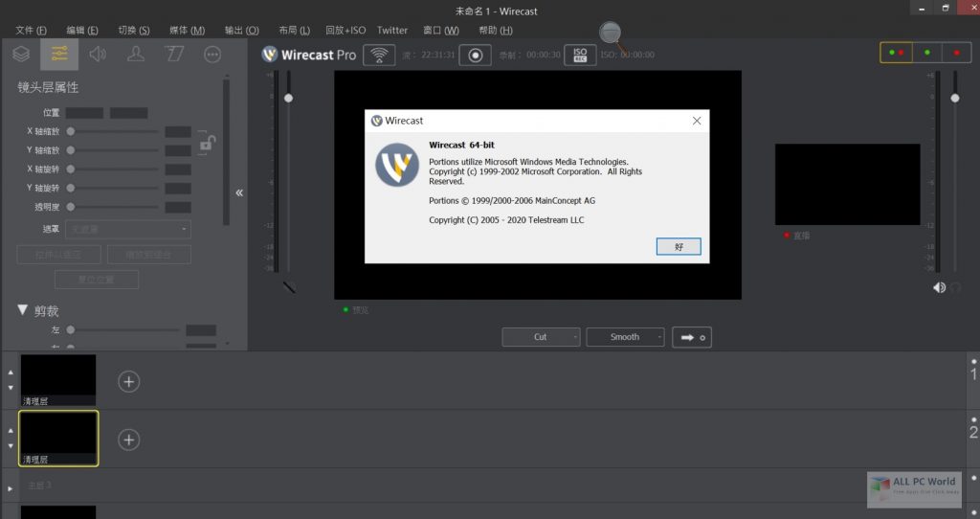Select the preview-only green dot layout button
The image size is (980, 519).
[x=926, y=53]
